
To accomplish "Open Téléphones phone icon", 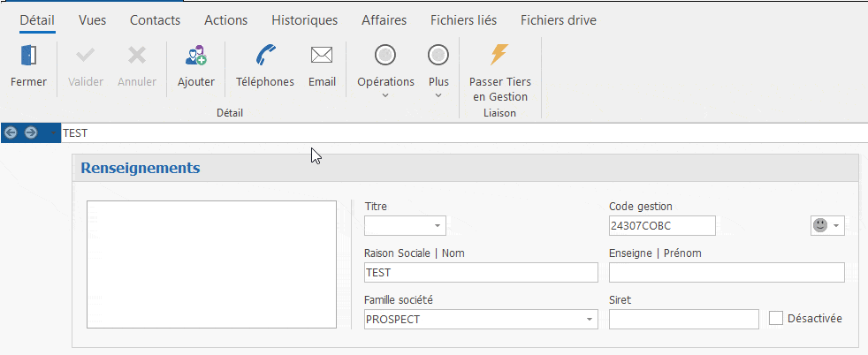I will click(x=264, y=56).
